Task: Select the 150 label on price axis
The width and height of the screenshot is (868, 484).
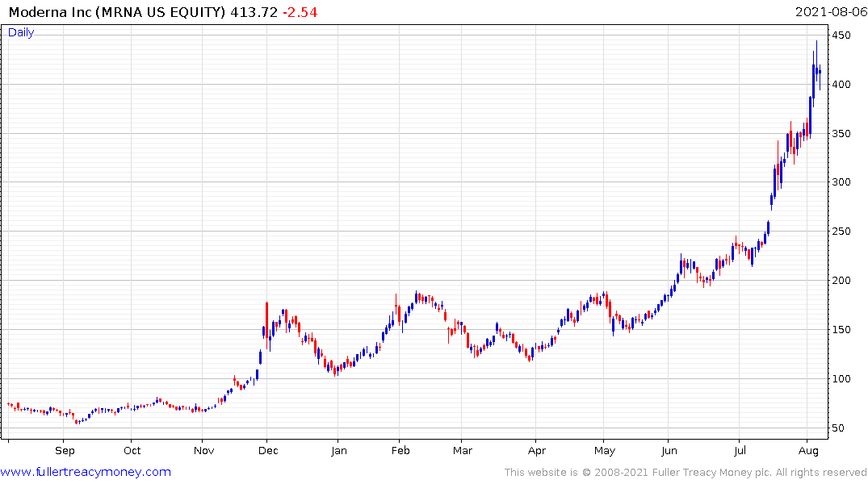Action: click(x=841, y=330)
